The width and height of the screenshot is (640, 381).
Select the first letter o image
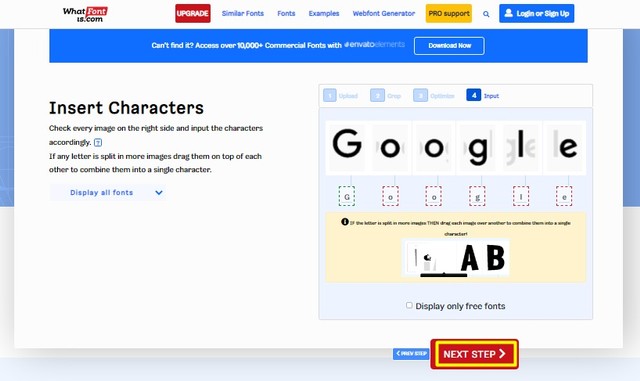[x=390, y=147]
